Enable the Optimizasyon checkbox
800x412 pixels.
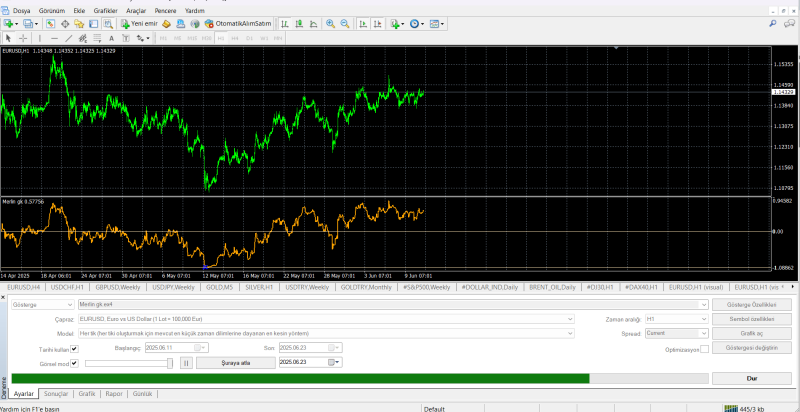pyautogui.click(x=704, y=349)
